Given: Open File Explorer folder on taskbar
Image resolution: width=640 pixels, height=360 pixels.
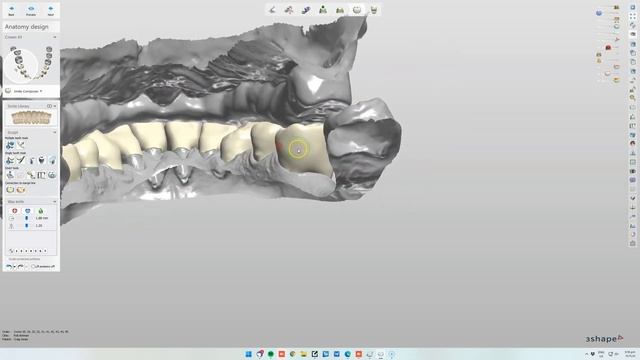Looking at the screenshot, I should coord(304,354).
